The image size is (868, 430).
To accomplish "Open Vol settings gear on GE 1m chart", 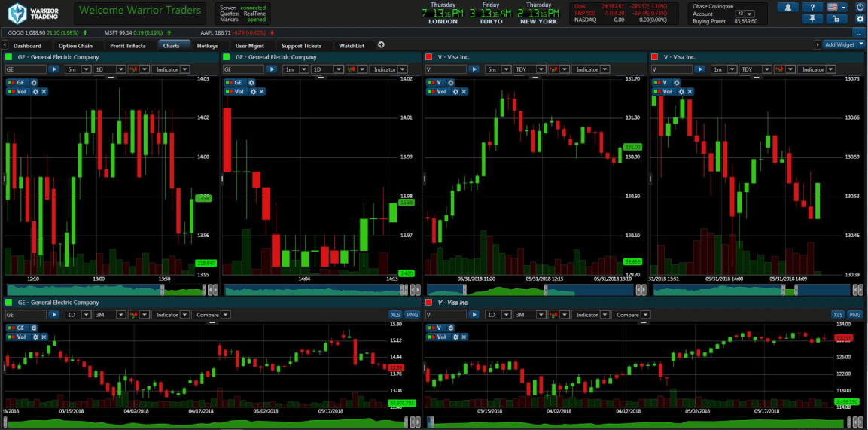I will [x=254, y=91].
